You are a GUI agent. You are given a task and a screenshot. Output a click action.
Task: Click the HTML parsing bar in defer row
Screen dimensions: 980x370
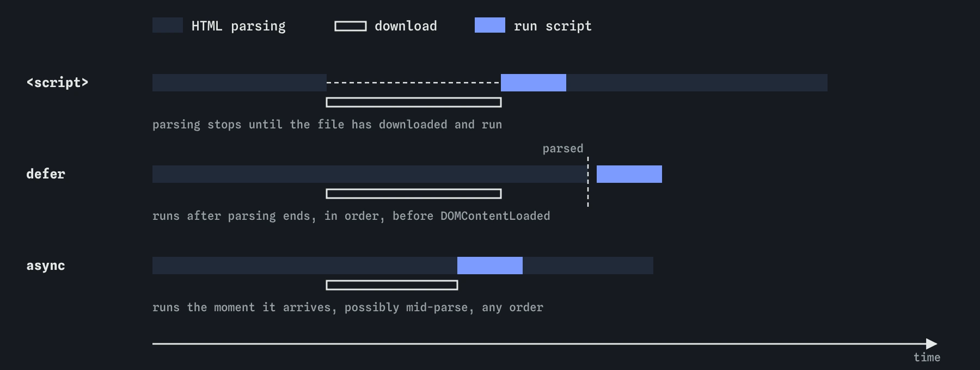(x=370, y=174)
